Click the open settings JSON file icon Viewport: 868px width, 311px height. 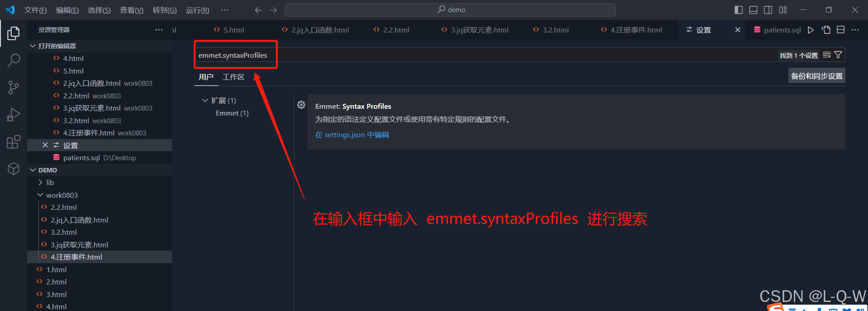pyautogui.click(x=826, y=30)
